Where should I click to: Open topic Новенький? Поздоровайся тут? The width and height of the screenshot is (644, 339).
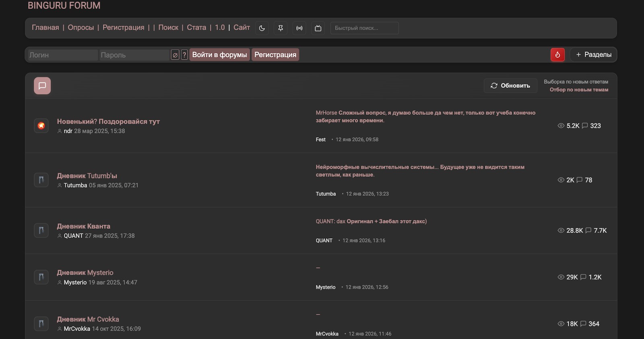[108, 122]
